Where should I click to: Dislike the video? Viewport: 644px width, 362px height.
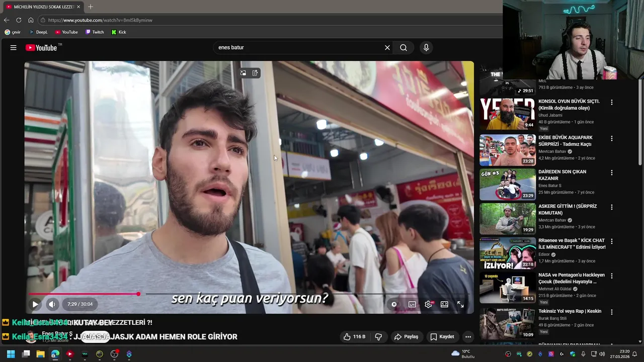pyautogui.click(x=379, y=337)
